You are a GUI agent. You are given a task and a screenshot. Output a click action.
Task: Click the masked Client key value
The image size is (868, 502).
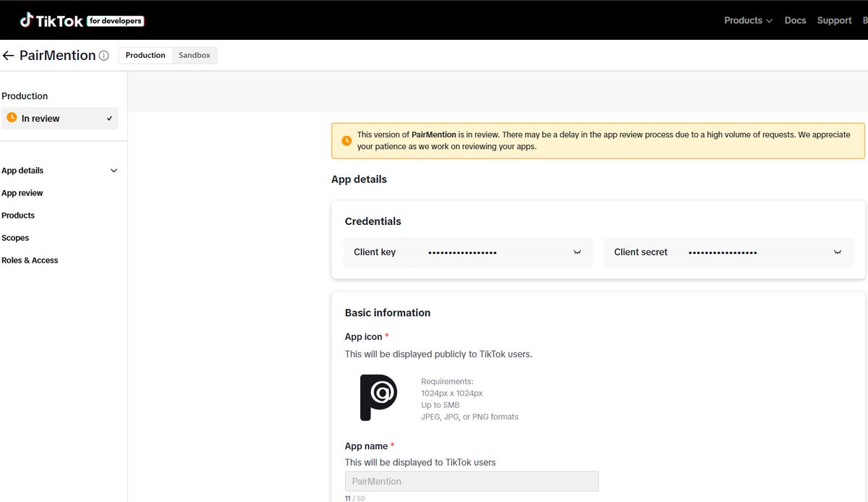click(462, 252)
